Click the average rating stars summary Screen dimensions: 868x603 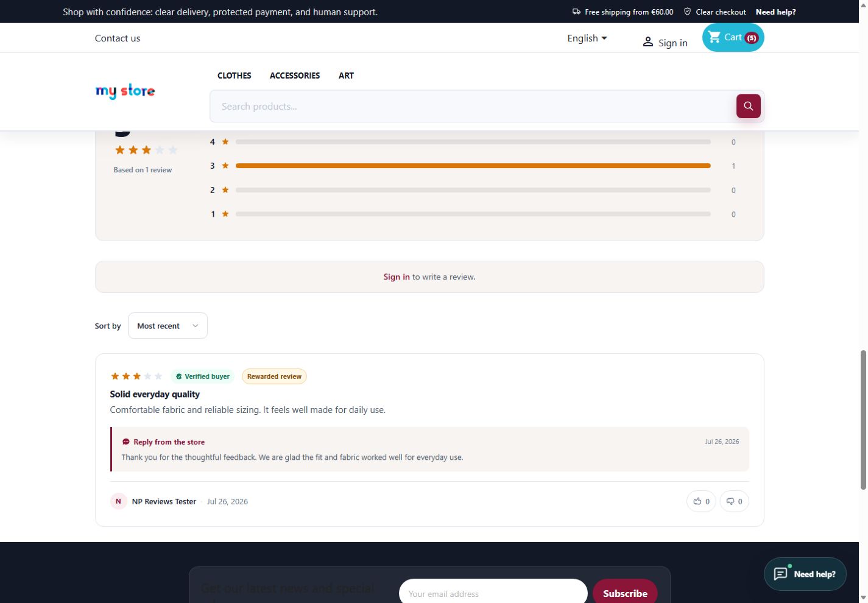pos(146,150)
